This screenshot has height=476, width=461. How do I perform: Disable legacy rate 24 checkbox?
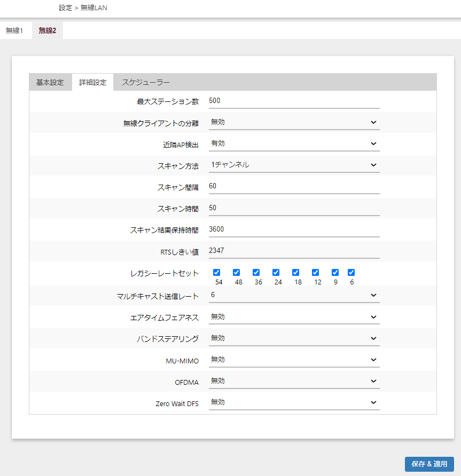click(x=276, y=272)
